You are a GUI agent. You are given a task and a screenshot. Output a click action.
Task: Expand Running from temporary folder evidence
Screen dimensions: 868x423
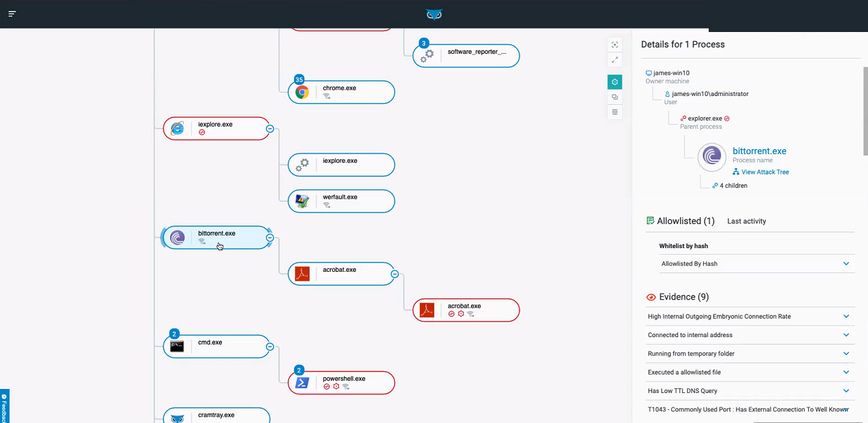pyautogui.click(x=846, y=354)
